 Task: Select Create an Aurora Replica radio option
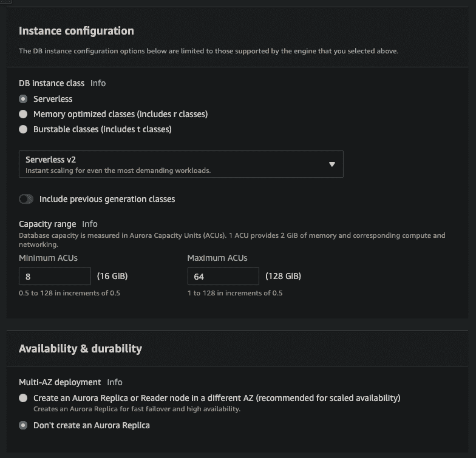tap(23, 398)
